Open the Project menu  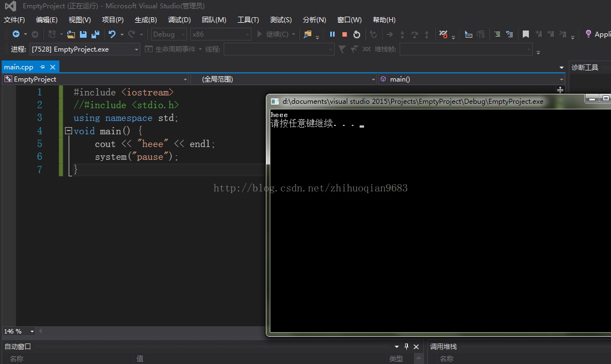tap(113, 20)
